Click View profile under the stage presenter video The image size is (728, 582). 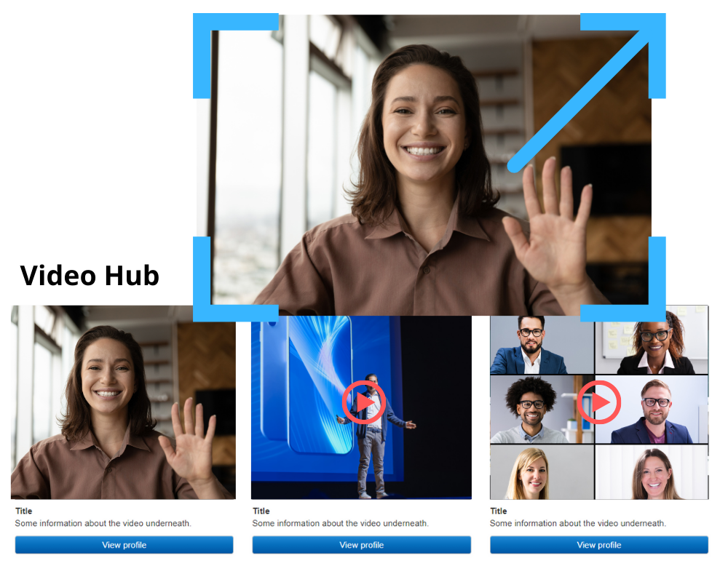click(x=362, y=545)
